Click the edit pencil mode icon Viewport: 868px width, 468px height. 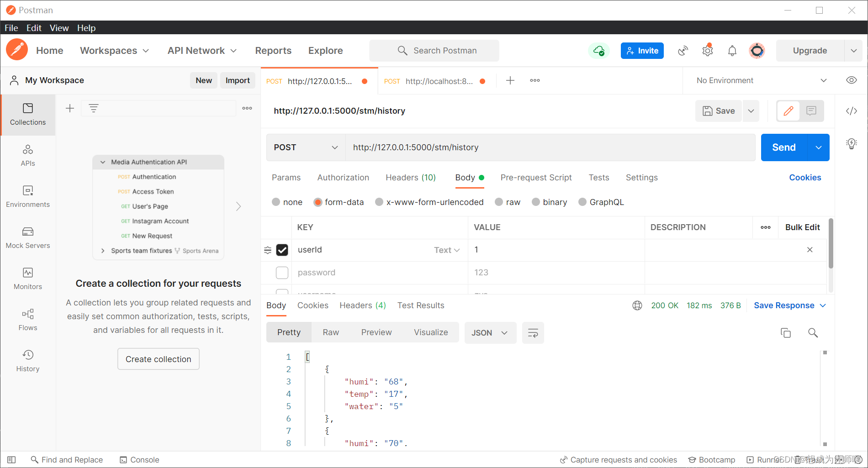click(x=789, y=111)
